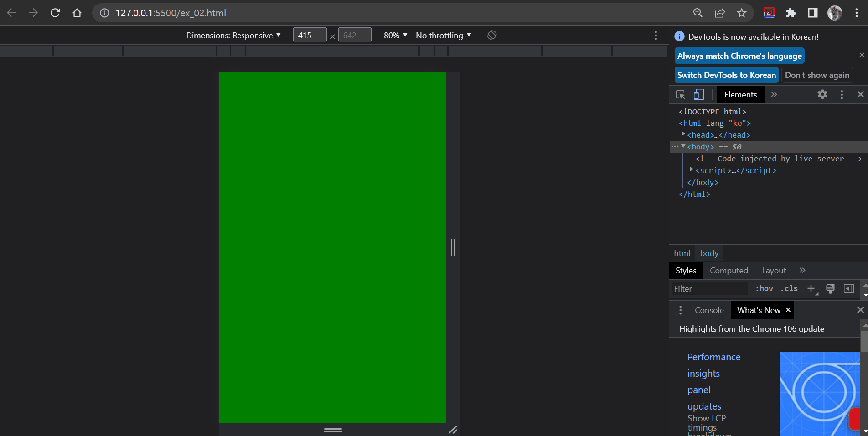Switch to the Layout tab
The image size is (868, 436).
[774, 270]
